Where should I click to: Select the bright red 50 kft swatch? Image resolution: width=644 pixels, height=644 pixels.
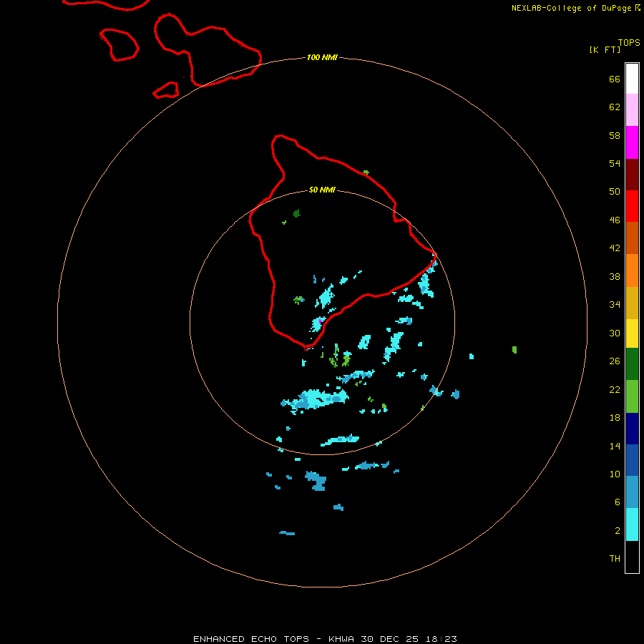click(x=632, y=206)
